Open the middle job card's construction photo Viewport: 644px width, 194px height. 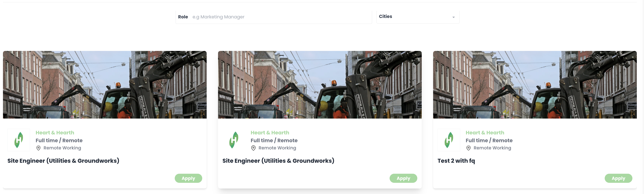(x=320, y=85)
